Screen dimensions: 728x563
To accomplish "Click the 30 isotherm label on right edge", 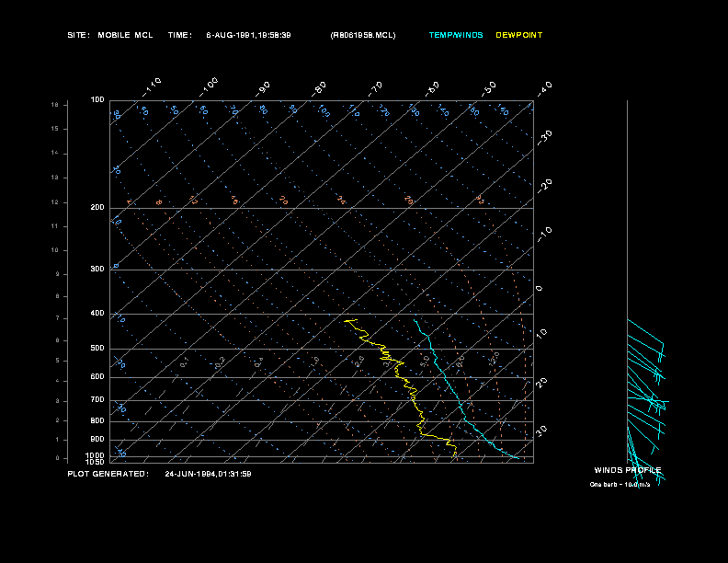I will click(x=541, y=431).
